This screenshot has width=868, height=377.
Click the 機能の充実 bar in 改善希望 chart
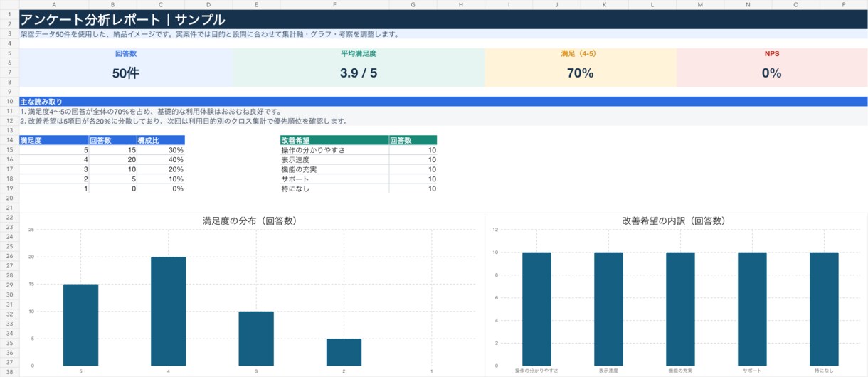[680, 309]
